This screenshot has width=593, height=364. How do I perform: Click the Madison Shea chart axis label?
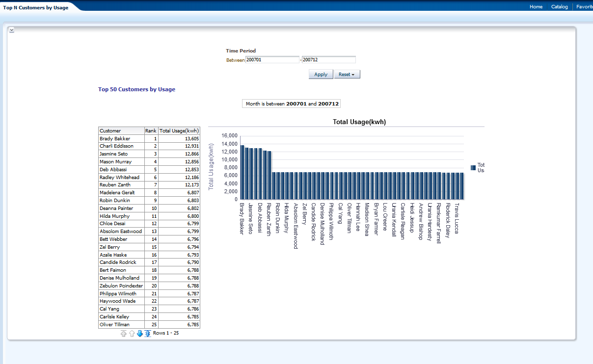pyautogui.click(x=367, y=220)
